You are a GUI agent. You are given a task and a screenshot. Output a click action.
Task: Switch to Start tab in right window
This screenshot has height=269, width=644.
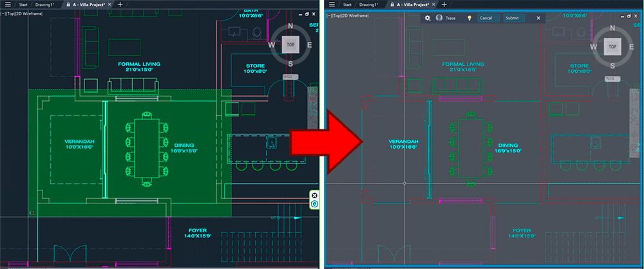[347, 5]
